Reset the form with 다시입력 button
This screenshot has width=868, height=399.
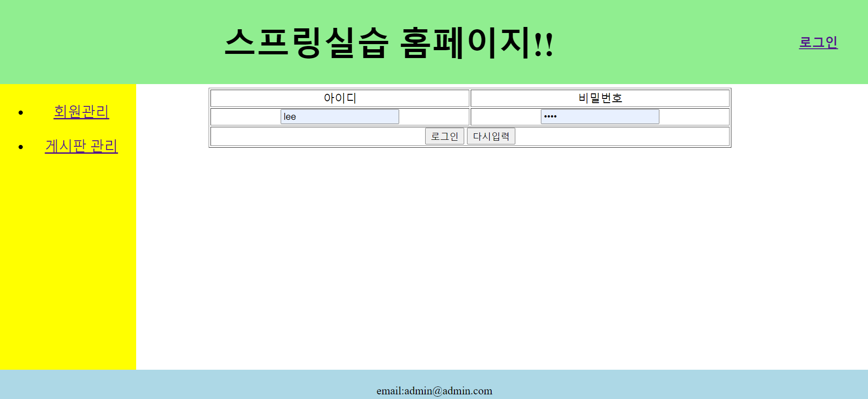point(491,136)
